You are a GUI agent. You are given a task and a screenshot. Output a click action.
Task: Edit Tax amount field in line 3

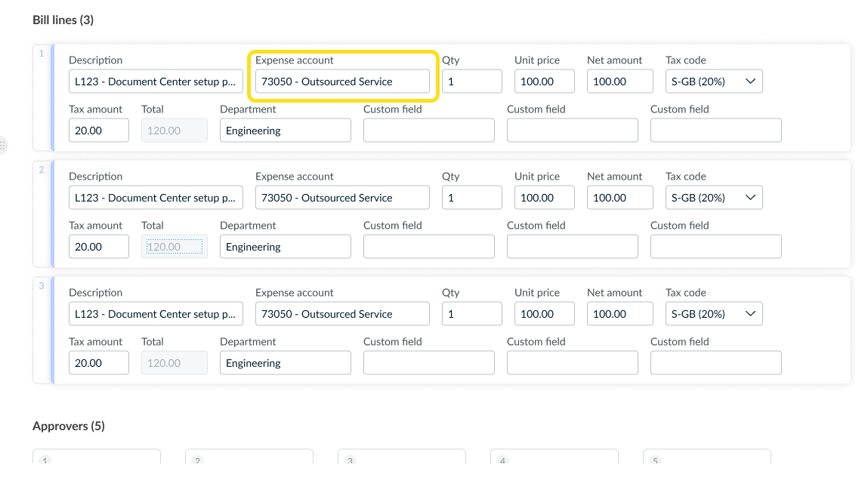(98, 363)
